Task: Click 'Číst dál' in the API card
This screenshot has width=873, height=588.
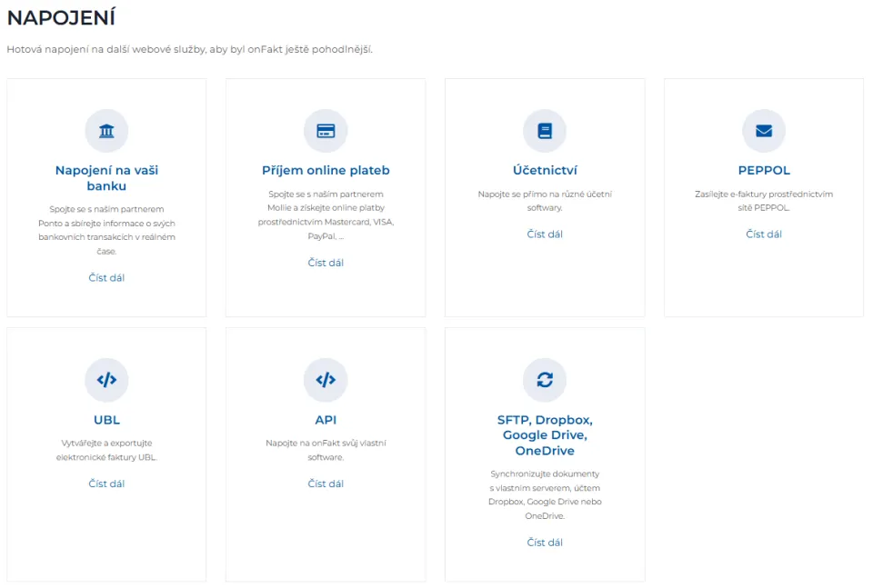Action: (x=326, y=483)
